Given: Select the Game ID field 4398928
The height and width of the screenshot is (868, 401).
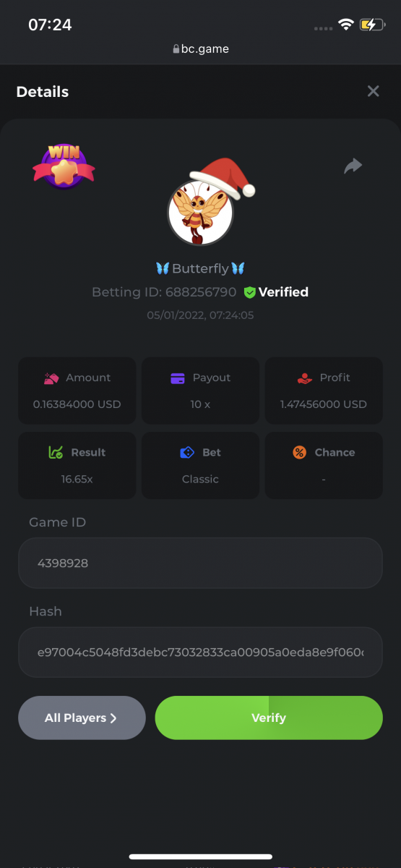Looking at the screenshot, I should 200,563.
